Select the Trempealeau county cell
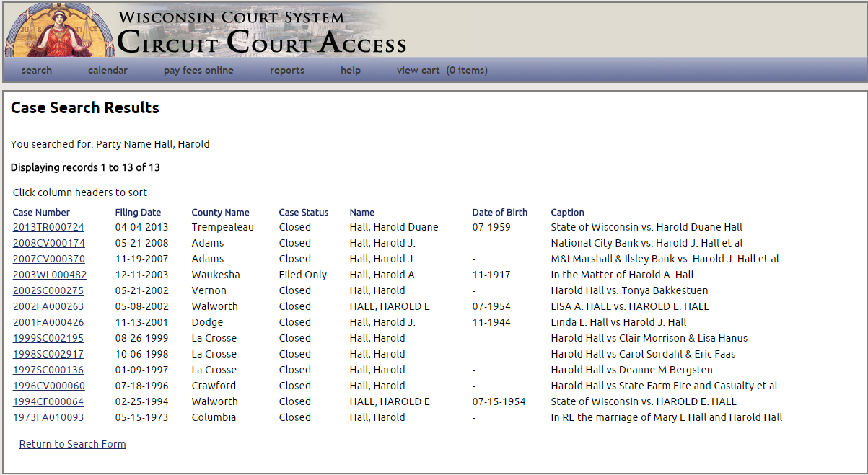 [x=223, y=227]
